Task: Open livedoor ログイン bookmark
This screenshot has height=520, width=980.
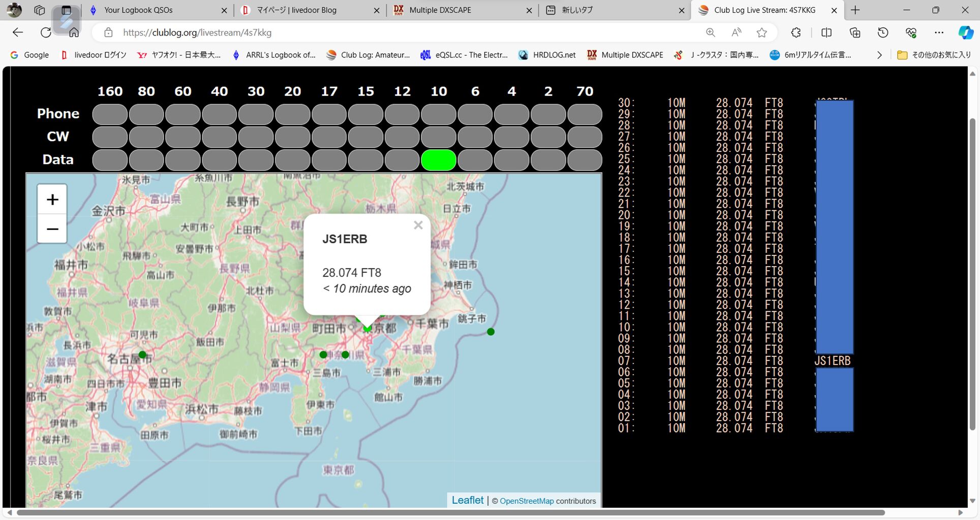Action: 94,55
